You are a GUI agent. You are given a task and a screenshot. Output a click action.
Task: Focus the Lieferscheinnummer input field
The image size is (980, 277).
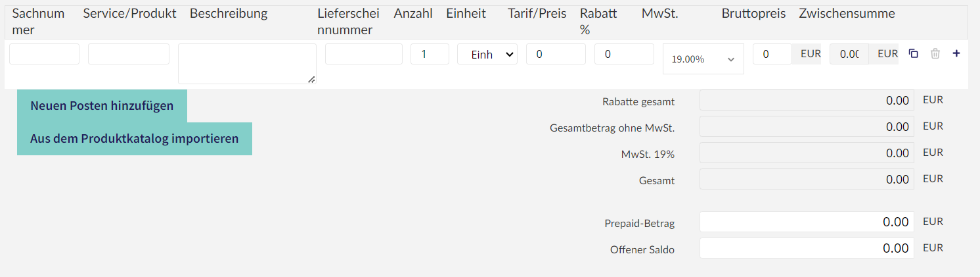coord(364,54)
